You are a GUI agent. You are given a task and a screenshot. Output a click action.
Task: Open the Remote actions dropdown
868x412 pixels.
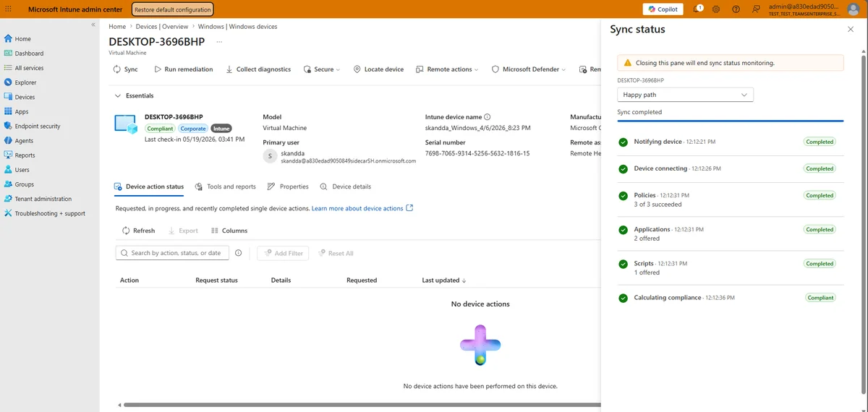click(448, 69)
